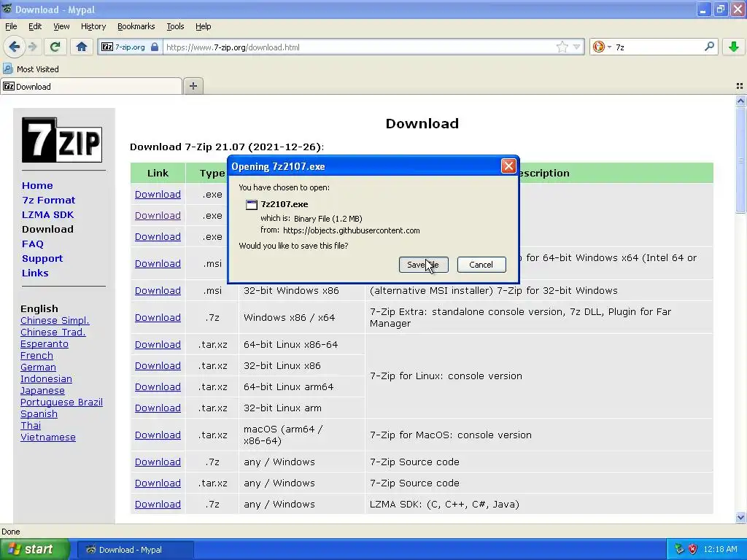Screen dimensions: 747x560
Task: Switch language to Spanish
Action: pos(39,414)
